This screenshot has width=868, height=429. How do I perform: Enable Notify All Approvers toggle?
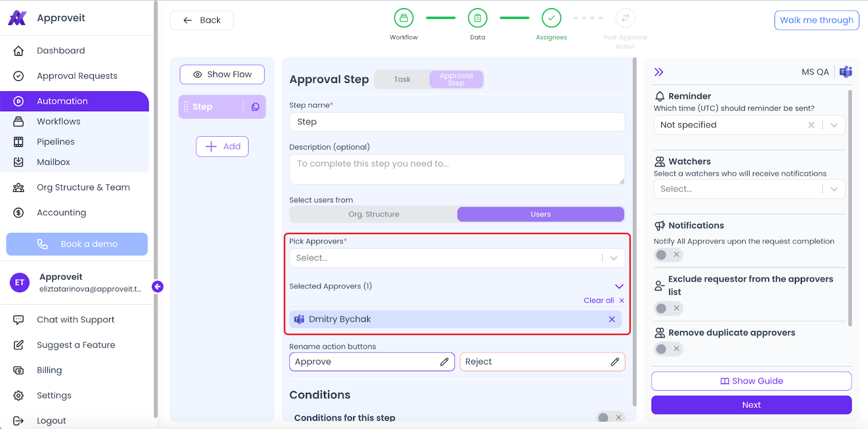coord(668,255)
